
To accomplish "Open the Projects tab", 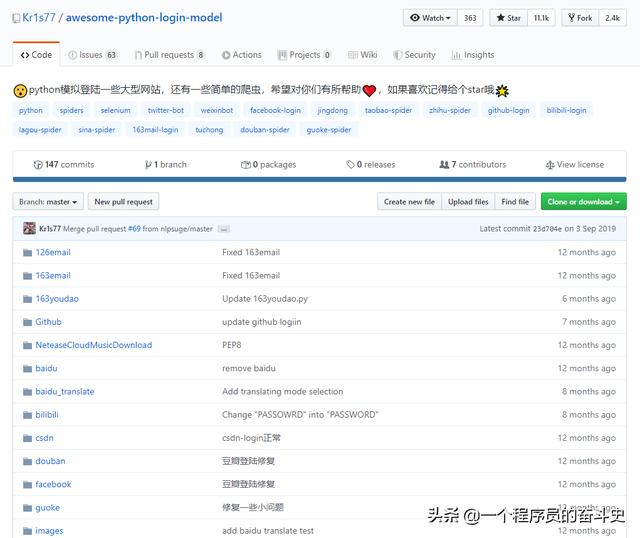I will tap(304, 55).
